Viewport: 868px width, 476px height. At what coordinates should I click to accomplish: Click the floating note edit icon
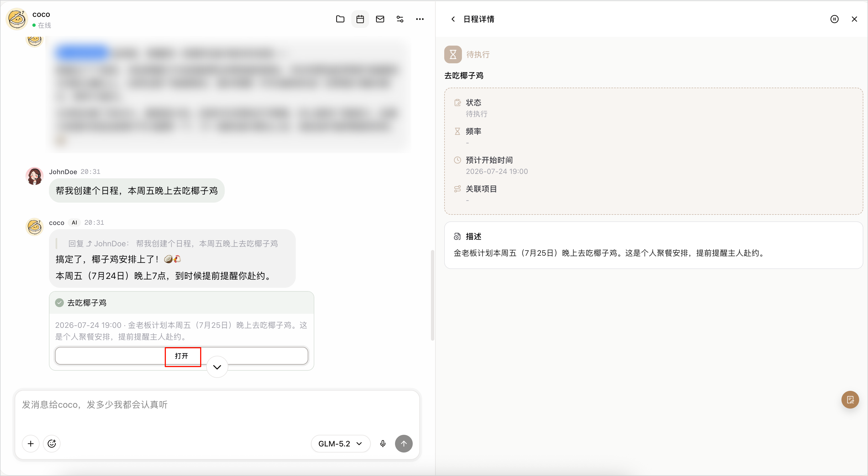click(x=850, y=399)
